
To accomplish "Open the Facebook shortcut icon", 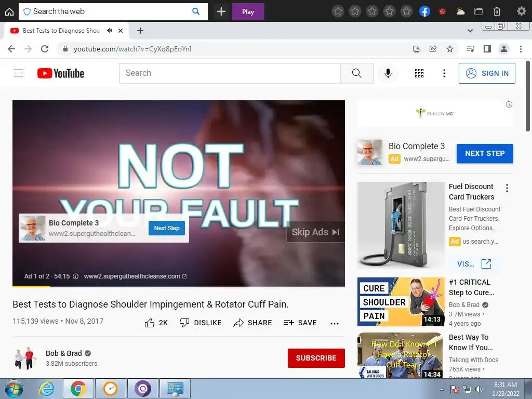I will point(424,11).
